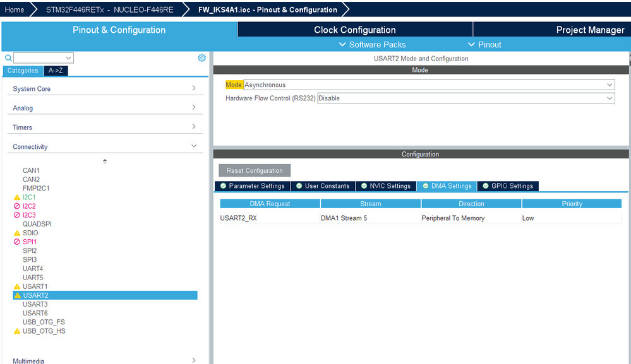The height and width of the screenshot is (364, 631).
Task: Click the warning icon beside USB_OTG_HS
Action: pos(17,331)
